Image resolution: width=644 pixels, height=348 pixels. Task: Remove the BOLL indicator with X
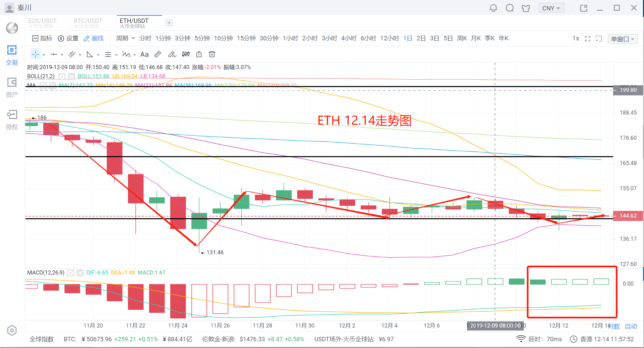click(x=72, y=76)
